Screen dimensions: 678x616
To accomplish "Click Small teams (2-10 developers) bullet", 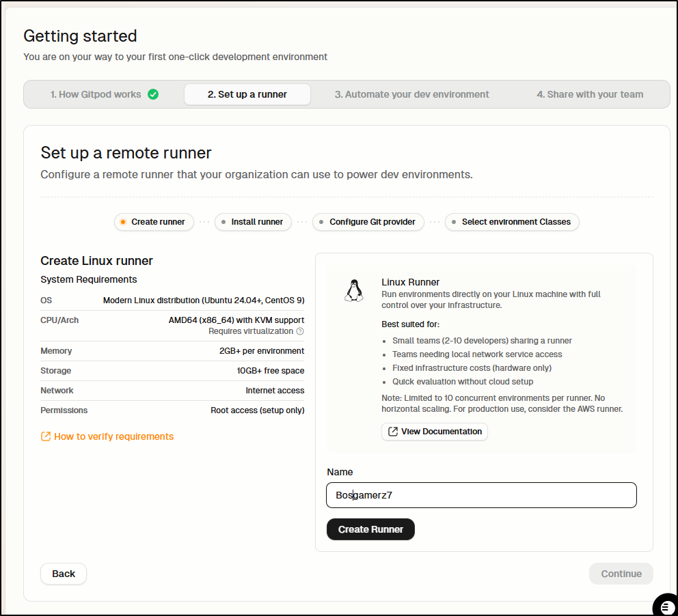I will pyautogui.click(x=482, y=341).
